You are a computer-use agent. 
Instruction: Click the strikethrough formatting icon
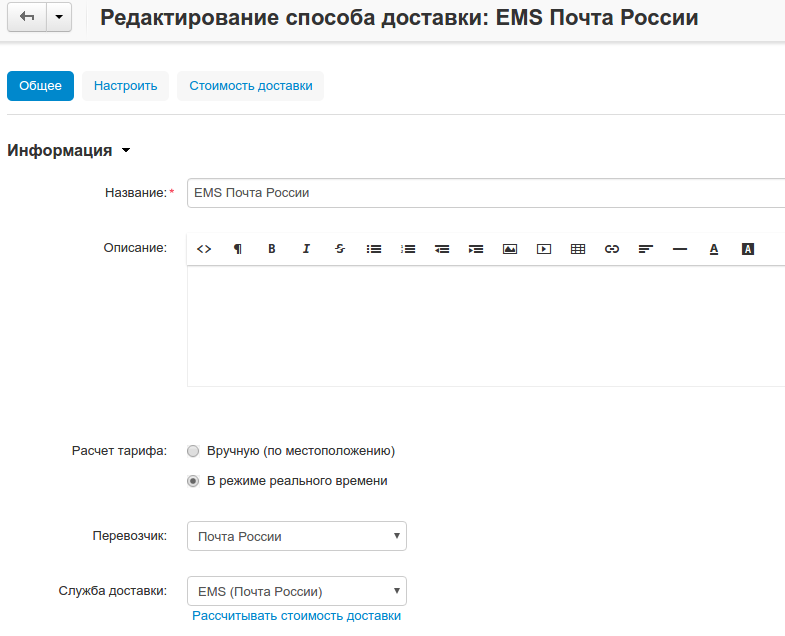tap(340, 249)
